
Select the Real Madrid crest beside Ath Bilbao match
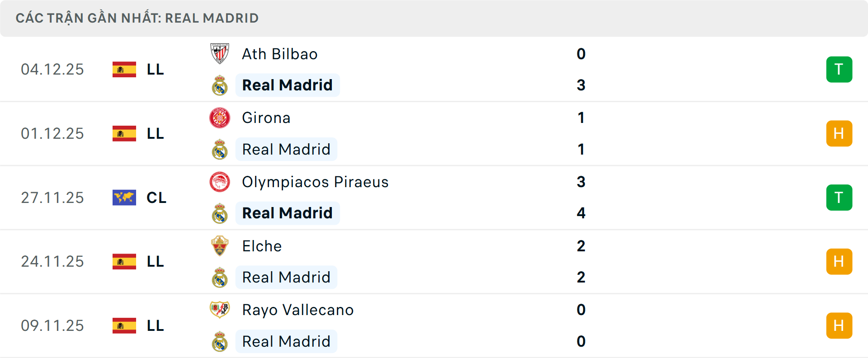tap(220, 85)
